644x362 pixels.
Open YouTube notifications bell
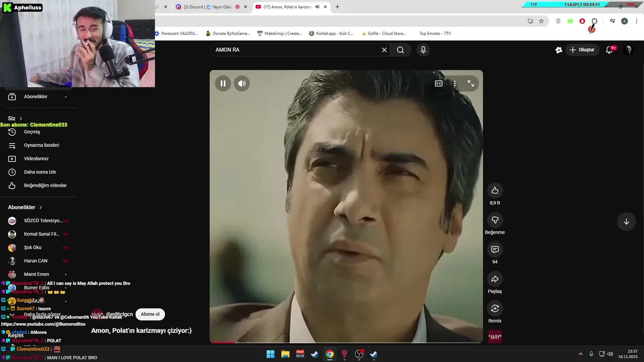(x=610, y=50)
